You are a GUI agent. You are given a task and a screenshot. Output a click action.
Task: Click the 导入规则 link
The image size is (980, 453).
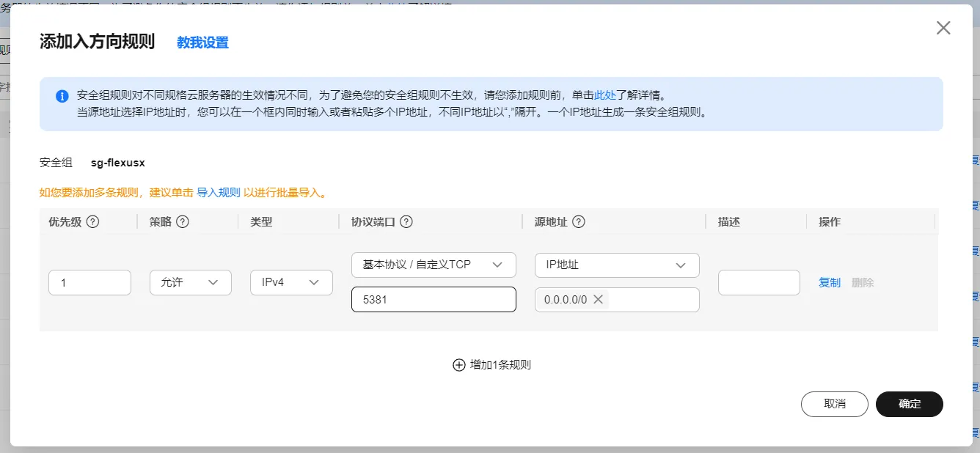219,193
